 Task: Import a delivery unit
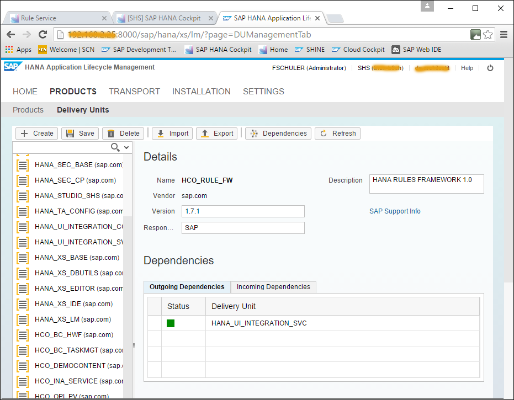(x=173, y=133)
